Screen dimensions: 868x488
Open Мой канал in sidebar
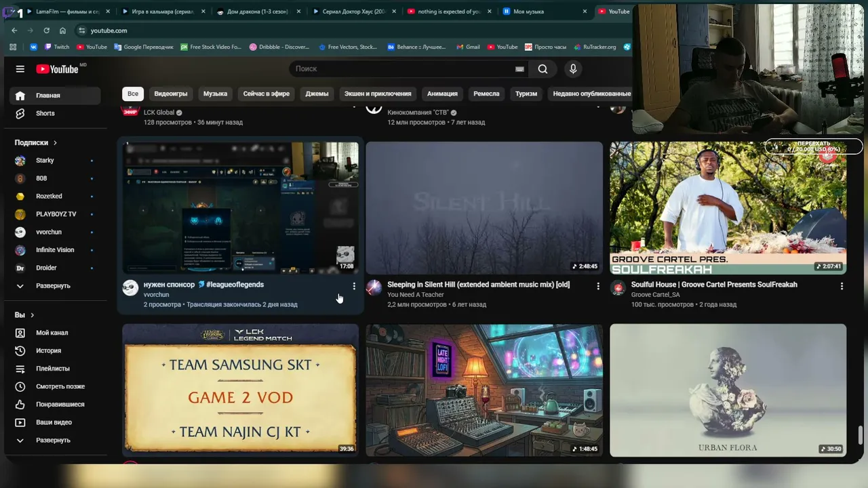pyautogui.click(x=56, y=333)
